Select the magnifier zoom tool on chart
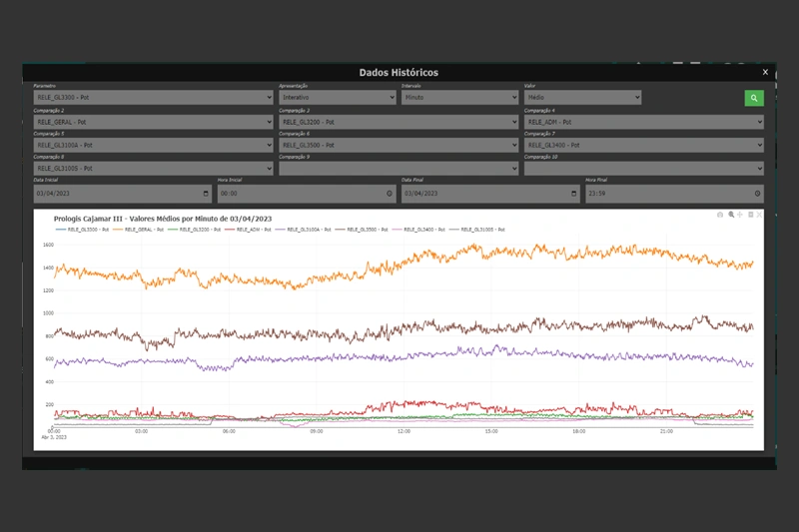The image size is (799, 532). pyautogui.click(x=731, y=215)
